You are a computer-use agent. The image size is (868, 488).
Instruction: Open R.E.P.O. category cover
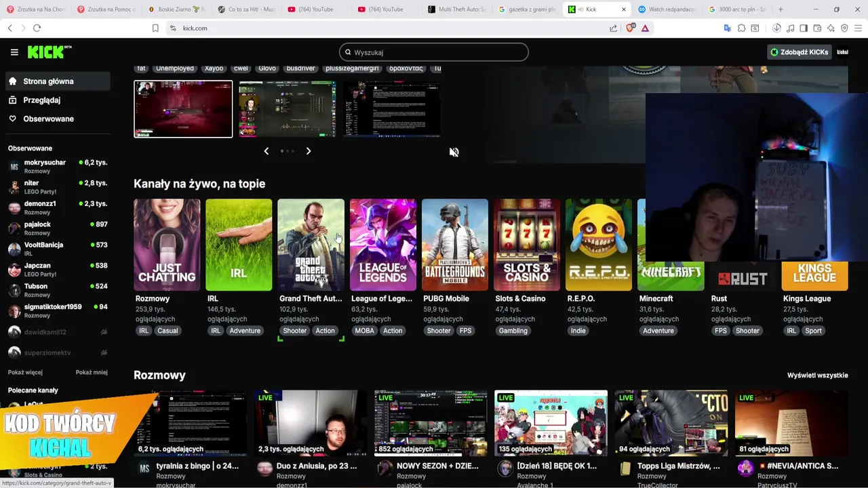point(598,245)
